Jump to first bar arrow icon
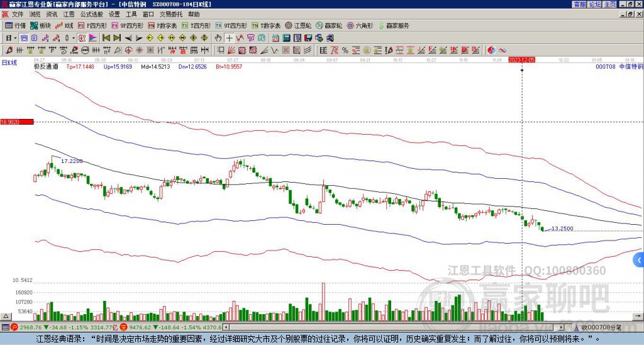This screenshot has width=644, height=345. (x=106, y=38)
